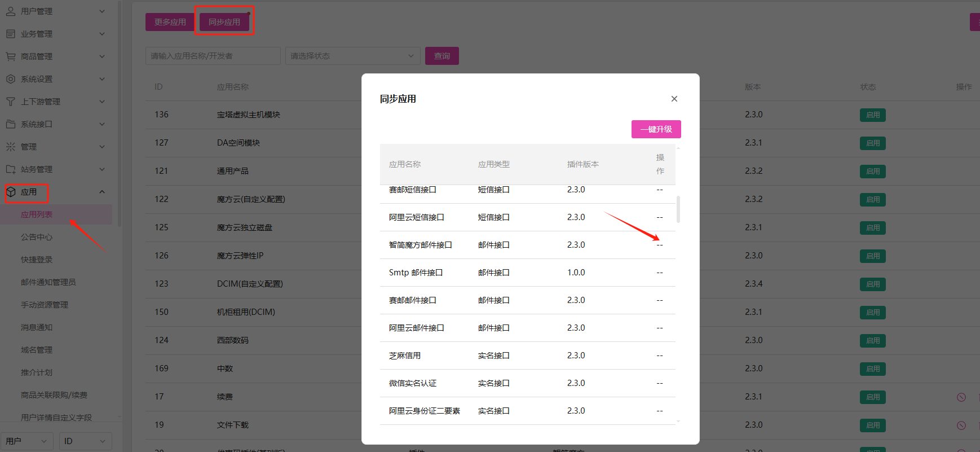Screen dimensions: 980x452
Task: Expand the 系统设置 menu chevron
Action: click(x=102, y=79)
